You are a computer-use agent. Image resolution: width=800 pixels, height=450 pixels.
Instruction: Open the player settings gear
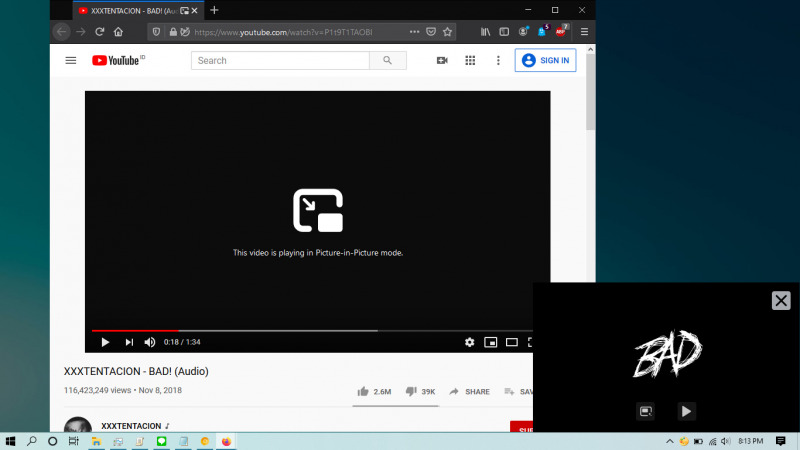point(469,342)
